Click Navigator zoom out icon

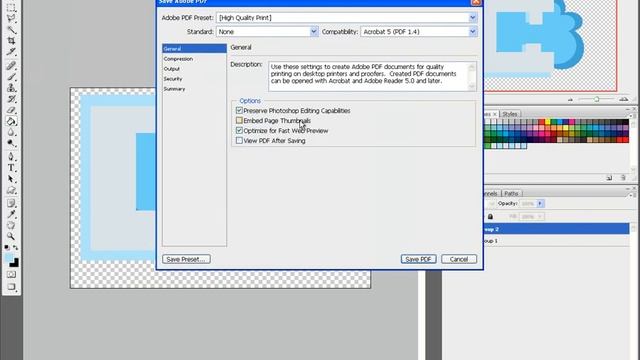click(x=570, y=100)
